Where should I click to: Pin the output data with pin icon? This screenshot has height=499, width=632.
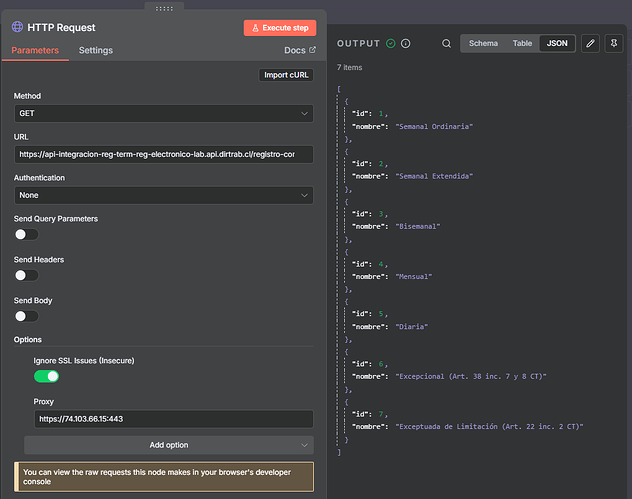614,44
